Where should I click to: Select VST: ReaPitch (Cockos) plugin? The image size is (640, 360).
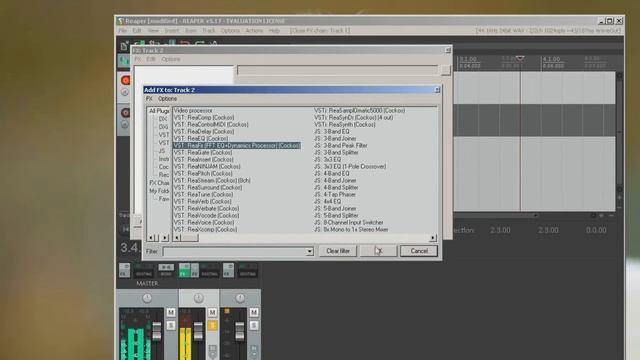click(203, 173)
